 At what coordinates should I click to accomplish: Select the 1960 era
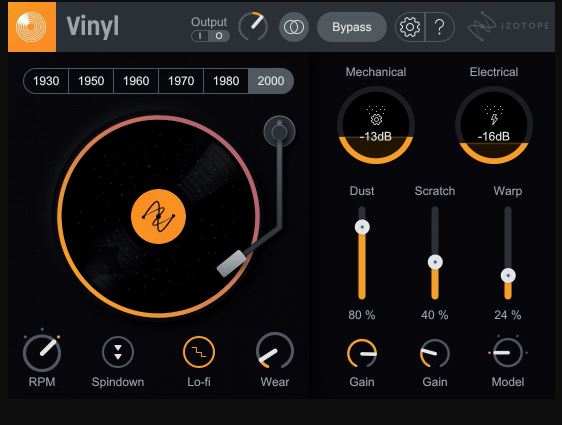pyautogui.click(x=136, y=81)
